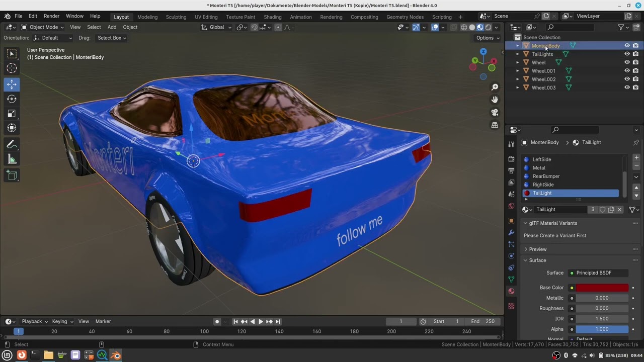The image size is (644, 362).
Task: Open Global transform orientation dropdown
Action: (x=216, y=27)
